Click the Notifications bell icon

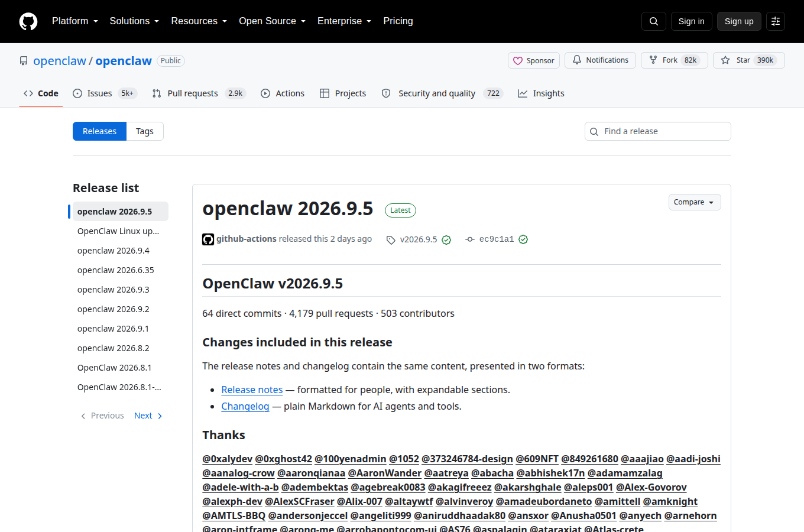point(577,60)
